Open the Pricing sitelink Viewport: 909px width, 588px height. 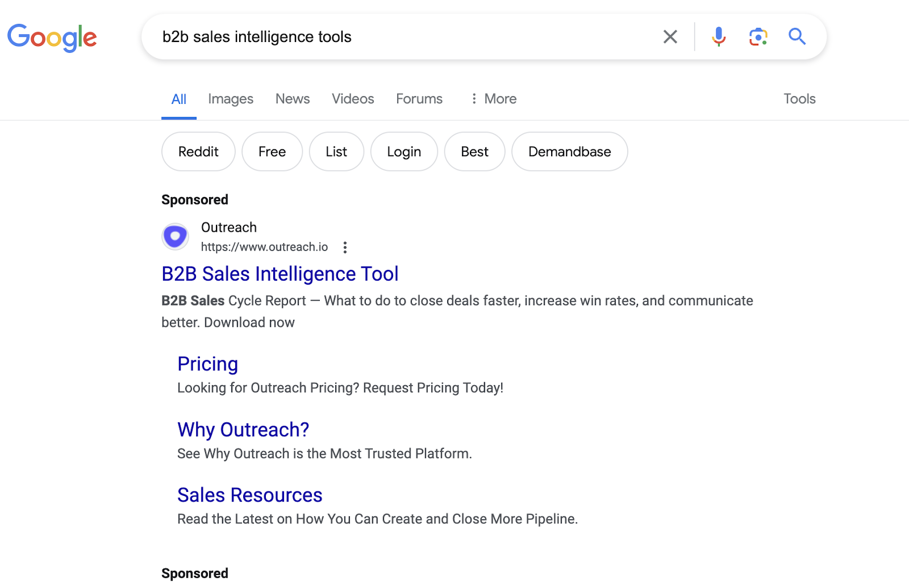tap(207, 364)
